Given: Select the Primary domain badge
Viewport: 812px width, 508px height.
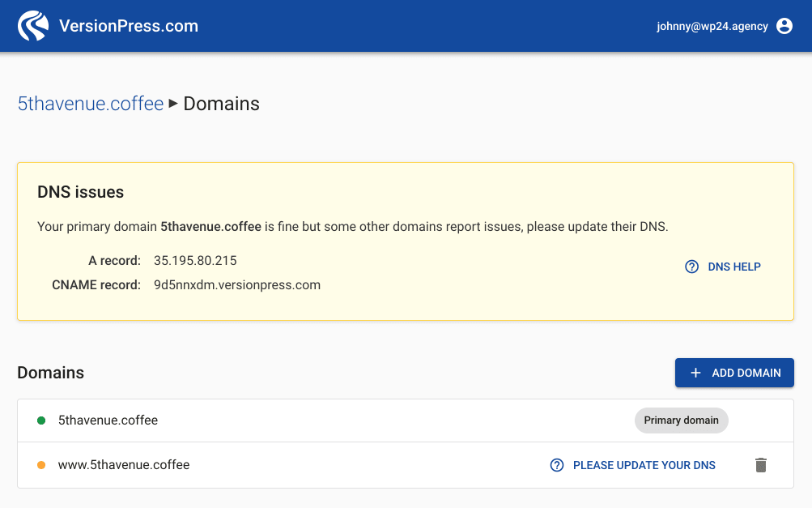Looking at the screenshot, I should (681, 420).
